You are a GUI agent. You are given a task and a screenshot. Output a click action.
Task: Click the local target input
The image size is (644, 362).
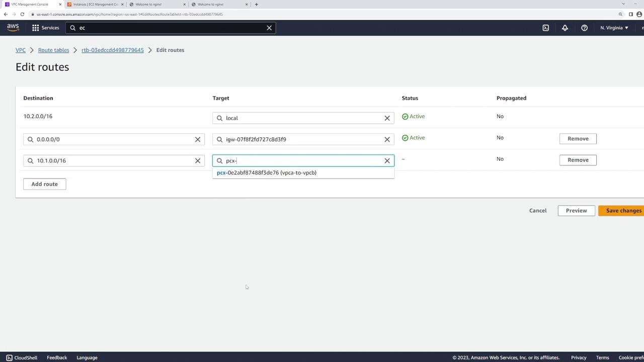(303, 118)
